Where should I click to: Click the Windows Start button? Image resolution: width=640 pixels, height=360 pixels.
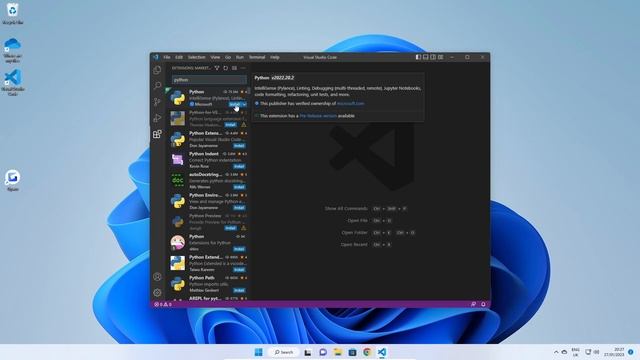pyautogui.click(x=259, y=352)
